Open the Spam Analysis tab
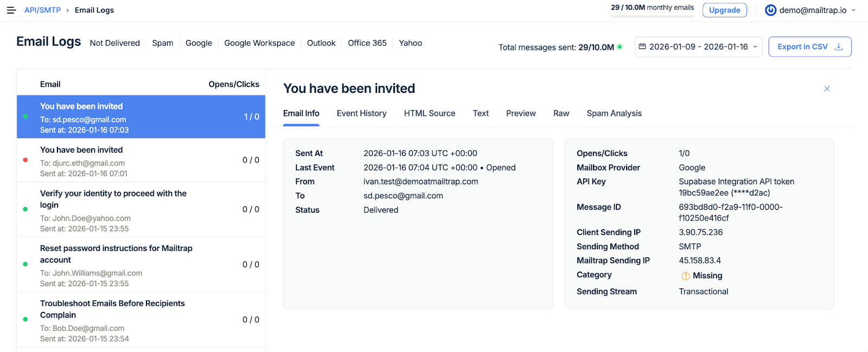868x352 pixels. click(x=614, y=114)
